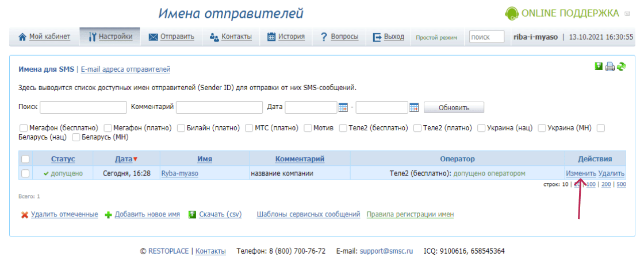Screen dimensions: 644x264
Task: Click the Поиск filter input field
Action: point(83,107)
